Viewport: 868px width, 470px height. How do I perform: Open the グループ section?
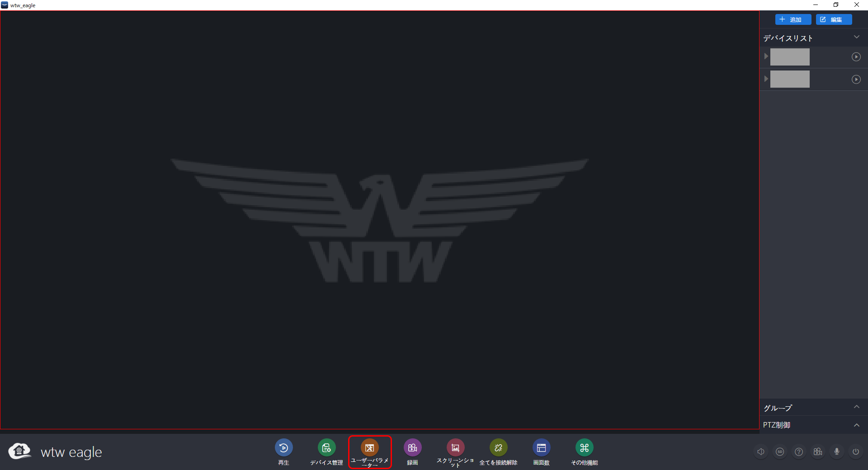point(777,408)
